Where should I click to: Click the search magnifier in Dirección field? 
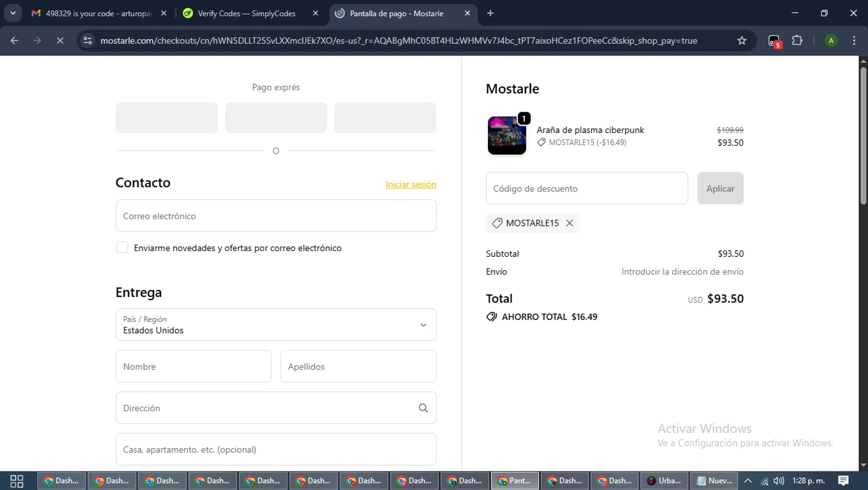tap(423, 408)
